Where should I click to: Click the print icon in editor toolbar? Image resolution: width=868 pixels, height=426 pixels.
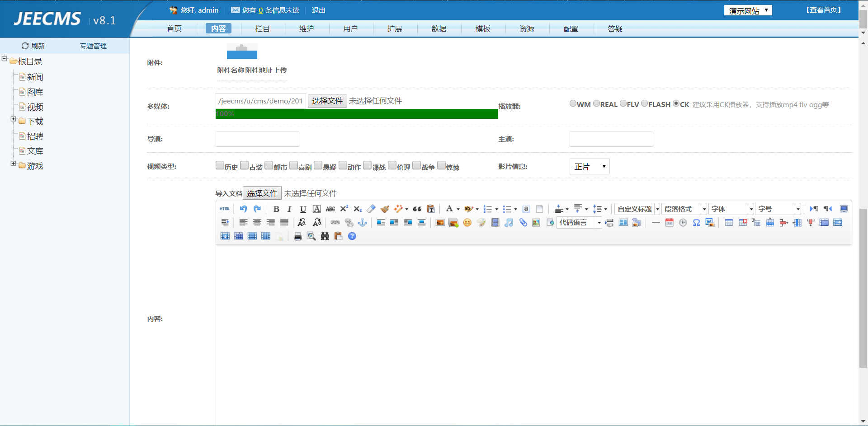tap(297, 236)
